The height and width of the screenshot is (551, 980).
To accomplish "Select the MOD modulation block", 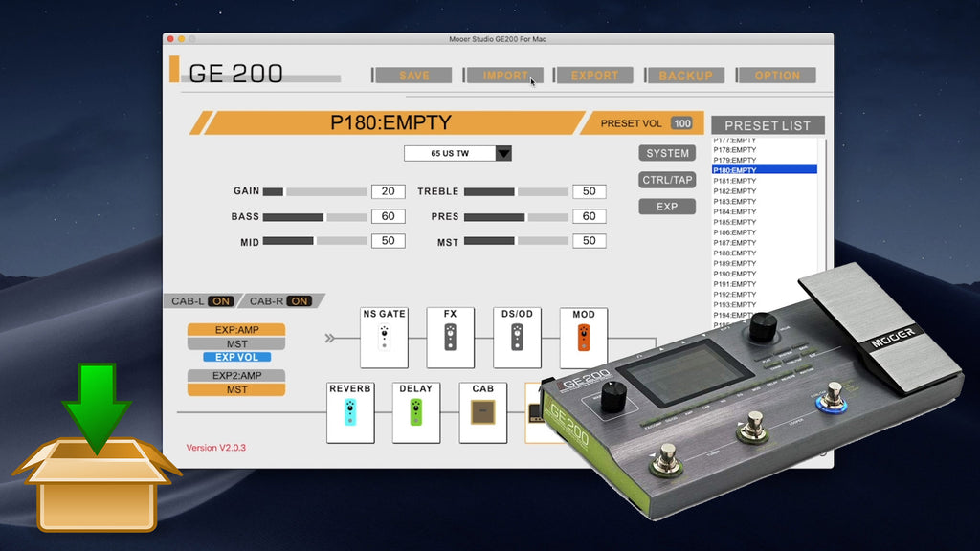I will pyautogui.click(x=583, y=338).
